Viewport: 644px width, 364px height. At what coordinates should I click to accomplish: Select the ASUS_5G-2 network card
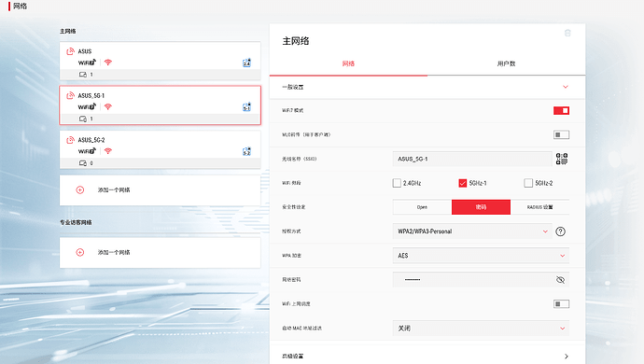point(161,149)
